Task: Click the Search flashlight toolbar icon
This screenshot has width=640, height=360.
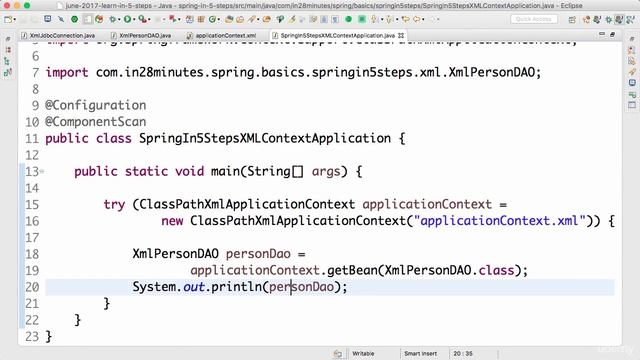Action: [251, 19]
